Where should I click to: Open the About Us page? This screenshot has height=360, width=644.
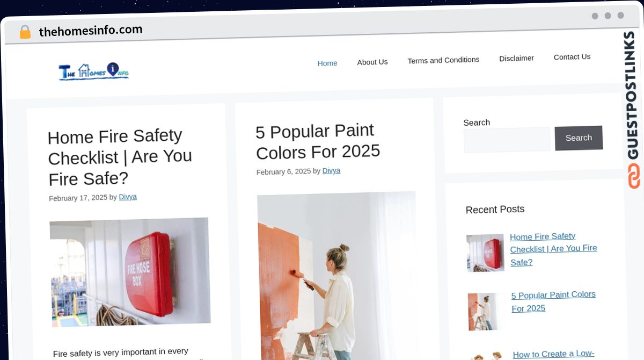click(x=372, y=62)
